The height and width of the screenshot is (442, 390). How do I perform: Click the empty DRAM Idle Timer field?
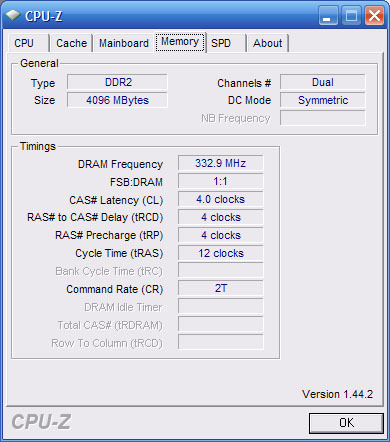(x=221, y=306)
